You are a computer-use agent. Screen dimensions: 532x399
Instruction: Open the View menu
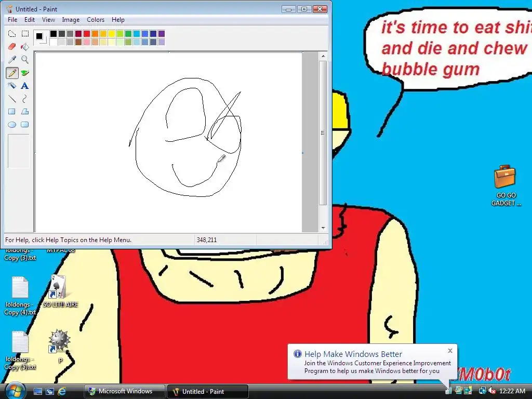[48, 20]
